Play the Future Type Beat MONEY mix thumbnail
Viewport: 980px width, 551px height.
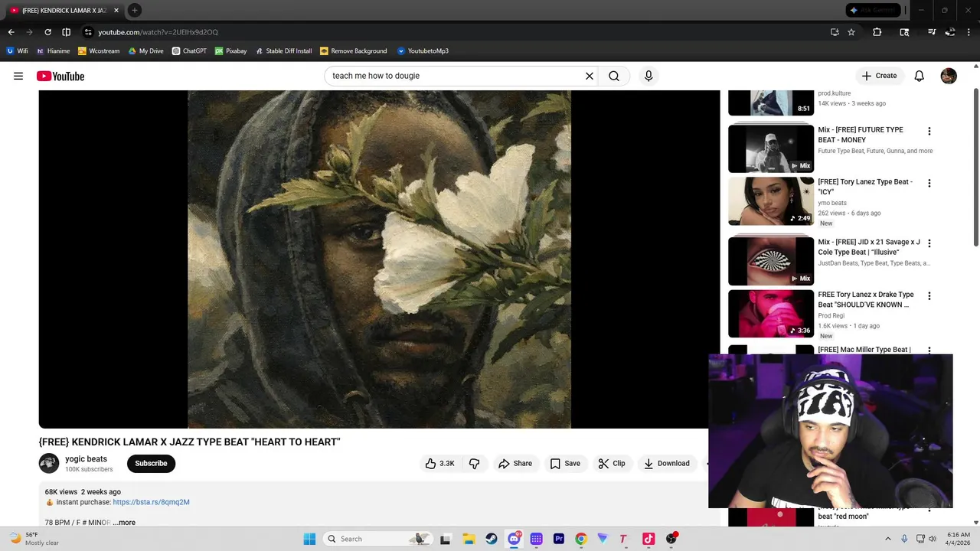coord(771,148)
